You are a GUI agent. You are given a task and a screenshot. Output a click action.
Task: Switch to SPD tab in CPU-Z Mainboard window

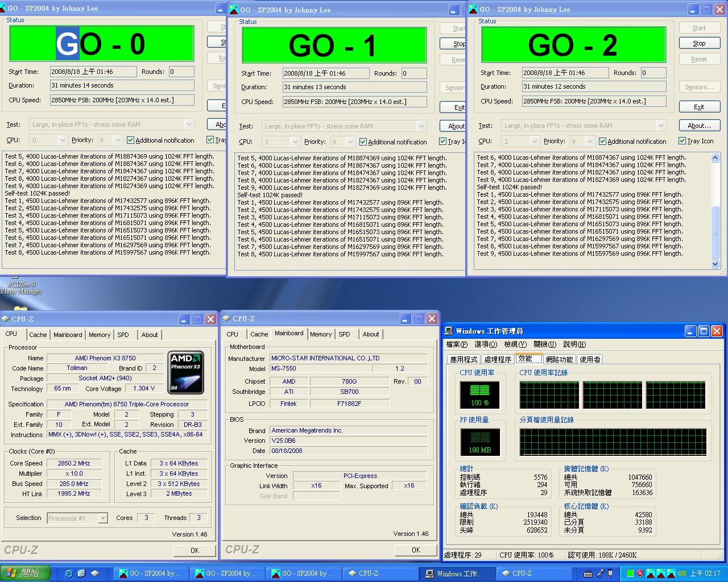click(345, 334)
